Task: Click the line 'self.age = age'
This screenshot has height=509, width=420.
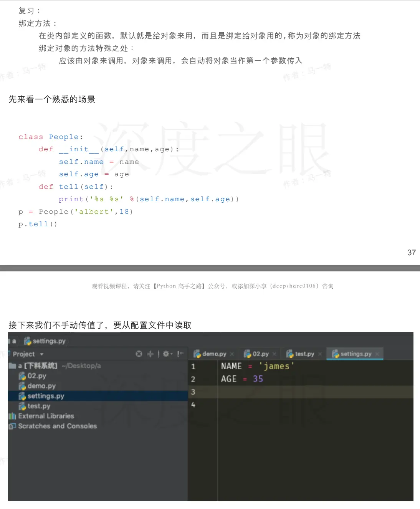Action: click(x=94, y=174)
